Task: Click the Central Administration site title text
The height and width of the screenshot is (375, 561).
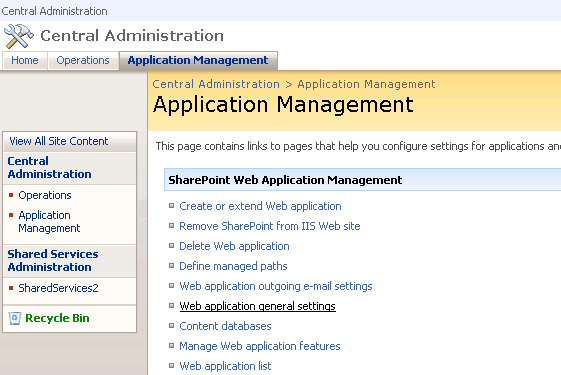Action: click(x=132, y=36)
